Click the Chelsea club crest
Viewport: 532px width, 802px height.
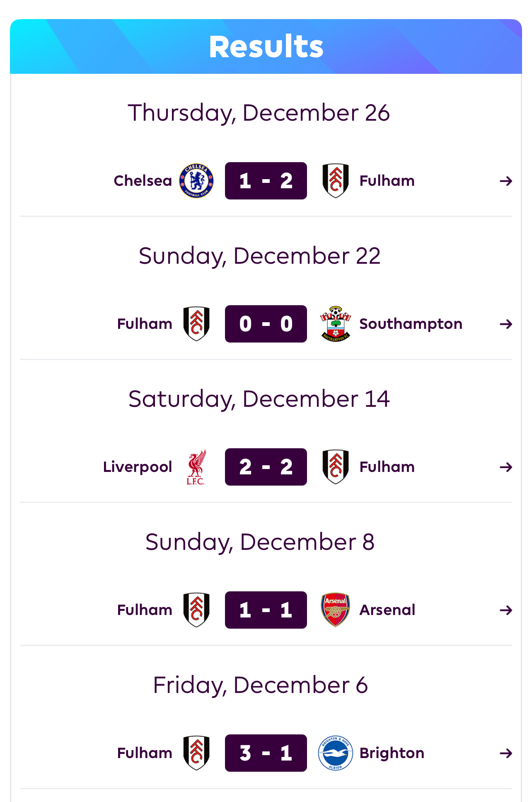click(x=196, y=181)
